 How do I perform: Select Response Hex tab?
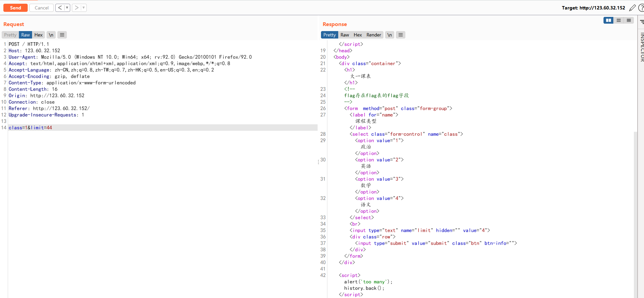358,35
